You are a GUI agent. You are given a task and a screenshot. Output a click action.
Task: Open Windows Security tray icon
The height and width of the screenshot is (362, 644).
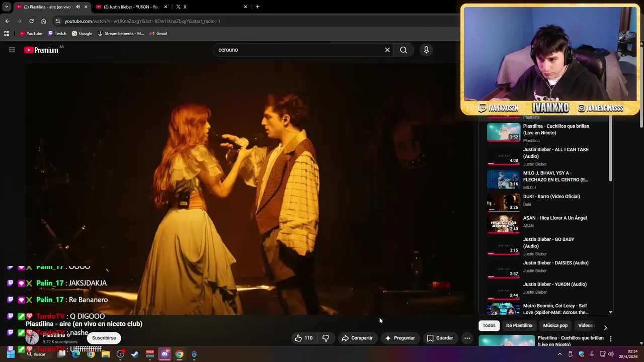point(582,354)
